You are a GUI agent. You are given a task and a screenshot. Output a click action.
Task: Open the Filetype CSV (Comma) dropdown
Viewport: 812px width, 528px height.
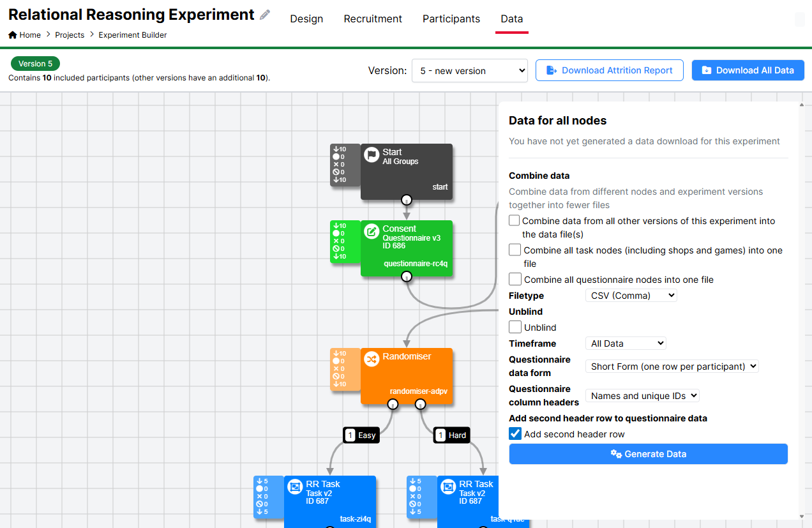click(x=631, y=296)
